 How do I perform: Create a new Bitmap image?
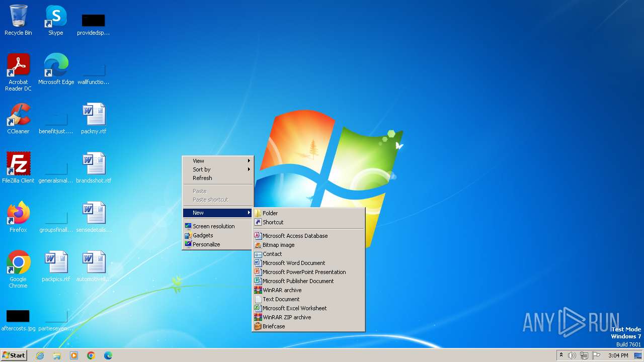[x=308, y=245]
